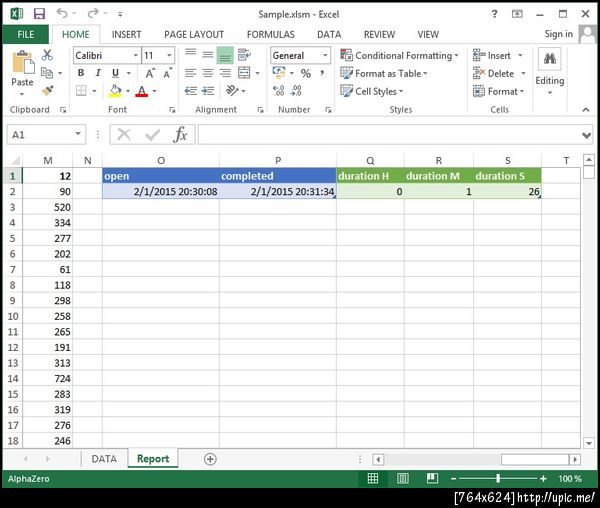Toggle Italic formatting
This screenshot has width=600, height=508.
point(98,73)
